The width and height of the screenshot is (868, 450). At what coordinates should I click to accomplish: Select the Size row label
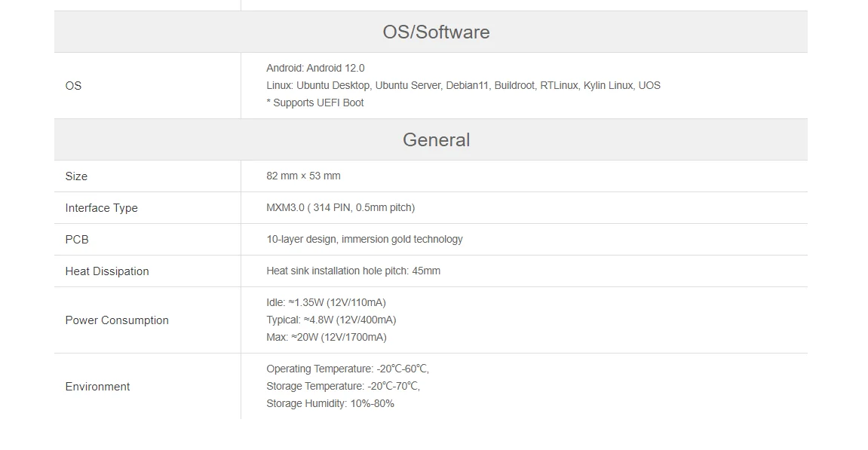click(76, 176)
